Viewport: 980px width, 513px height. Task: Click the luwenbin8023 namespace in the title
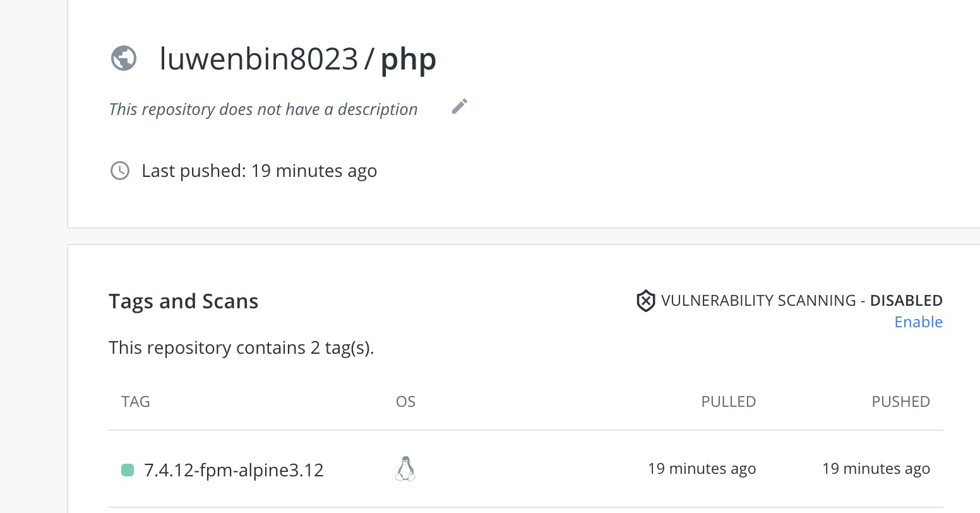coord(259,59)
